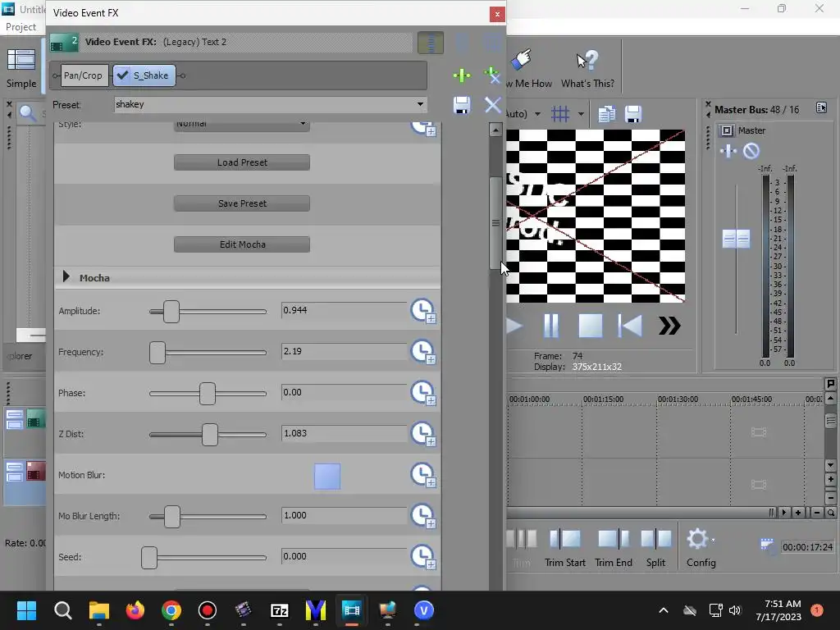The width and height of the screenshot is (840, 630).
Task: Expand the Mocha section triangle
Action: (x=66, y=276)
